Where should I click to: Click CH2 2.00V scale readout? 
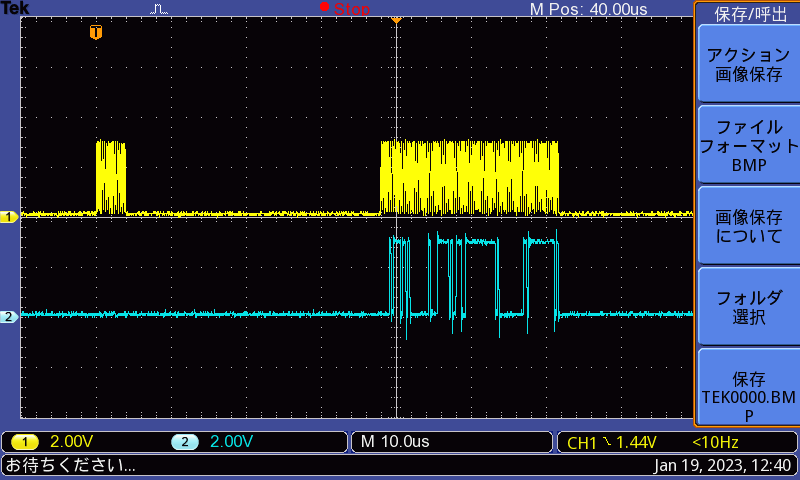click(231, 441)
